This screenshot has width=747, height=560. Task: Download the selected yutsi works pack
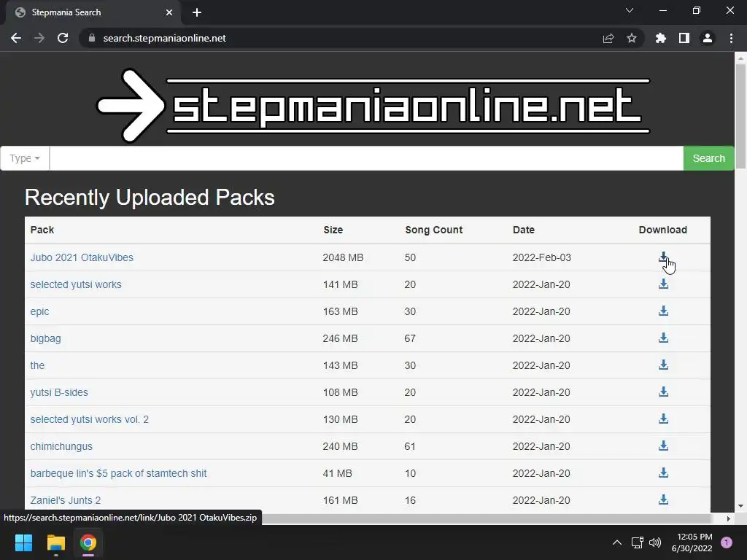click(663, 284)
